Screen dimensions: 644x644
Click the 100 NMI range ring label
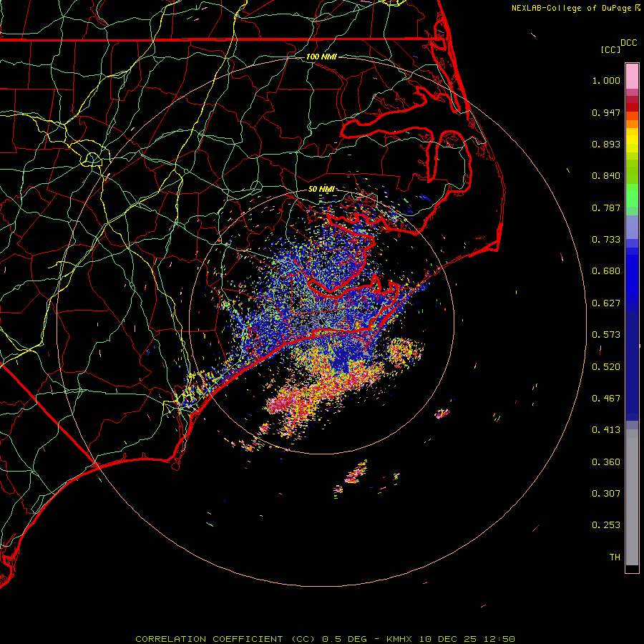(321, 57)
